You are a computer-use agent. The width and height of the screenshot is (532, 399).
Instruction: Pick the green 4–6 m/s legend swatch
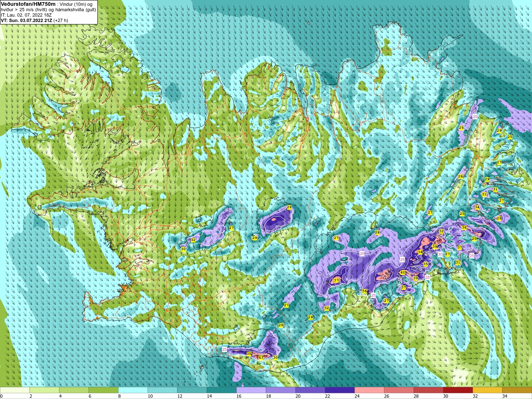coord(74,390)
